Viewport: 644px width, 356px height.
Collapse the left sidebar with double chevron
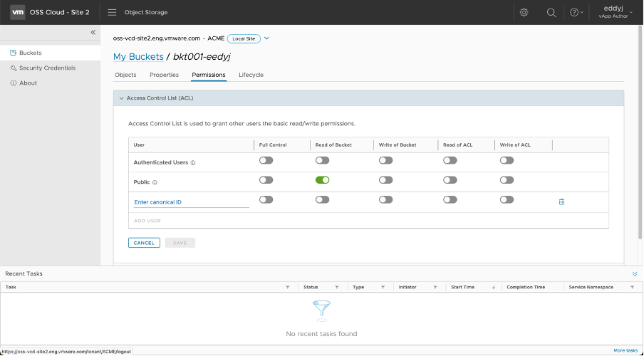(x=93, y=33)
